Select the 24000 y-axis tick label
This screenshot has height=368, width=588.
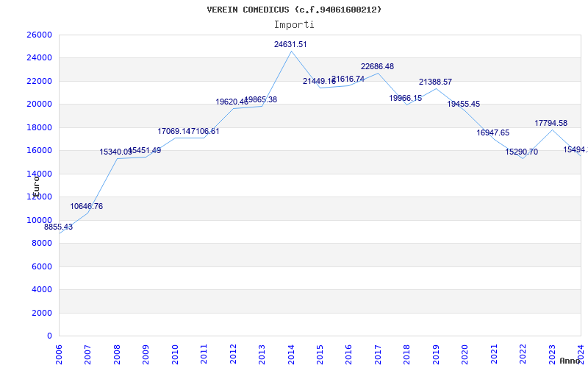coord(39,58)
